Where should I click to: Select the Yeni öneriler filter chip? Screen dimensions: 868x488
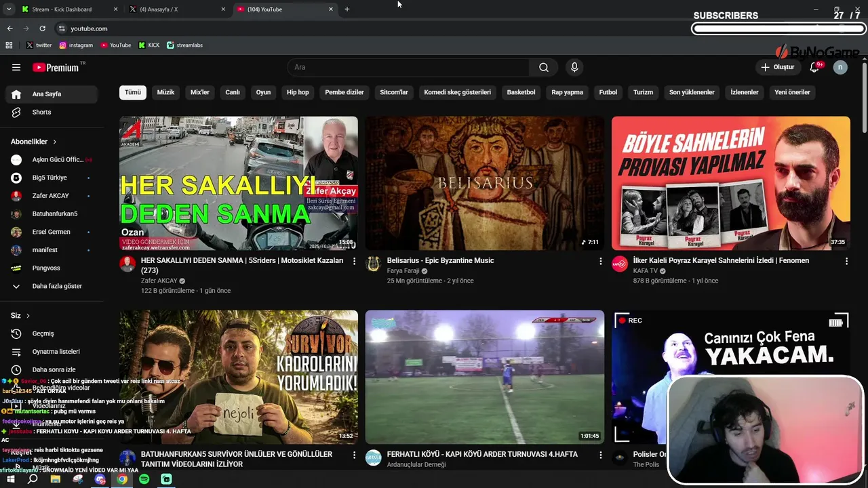coord(792,92)
